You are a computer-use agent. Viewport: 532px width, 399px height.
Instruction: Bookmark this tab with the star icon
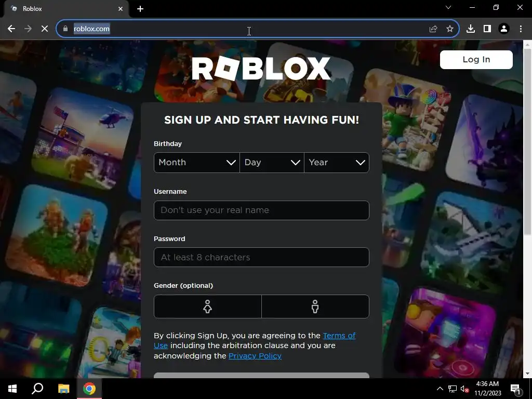[450, 29]
